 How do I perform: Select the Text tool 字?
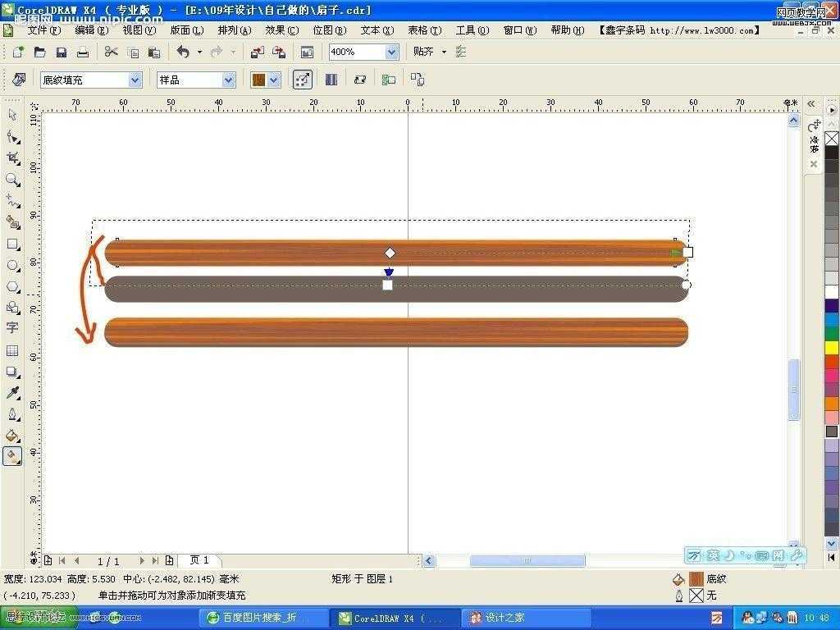click(x=12, y=328)
